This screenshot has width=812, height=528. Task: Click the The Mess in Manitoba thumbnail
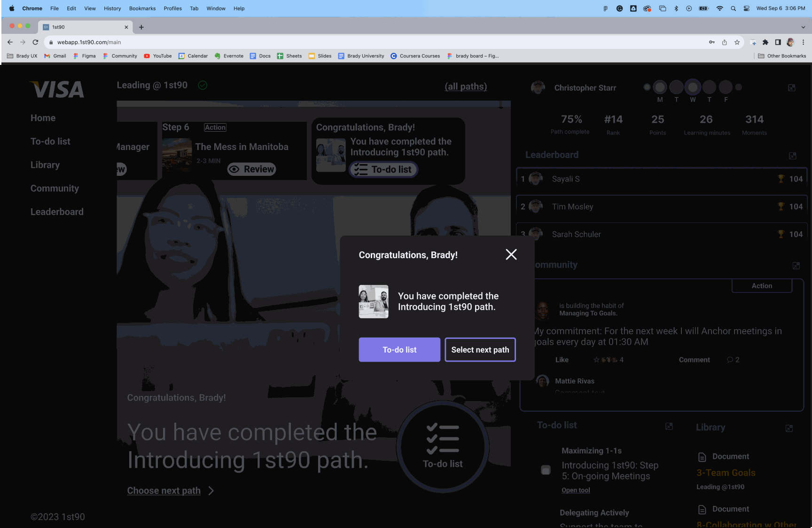click(x=177, y=155)
